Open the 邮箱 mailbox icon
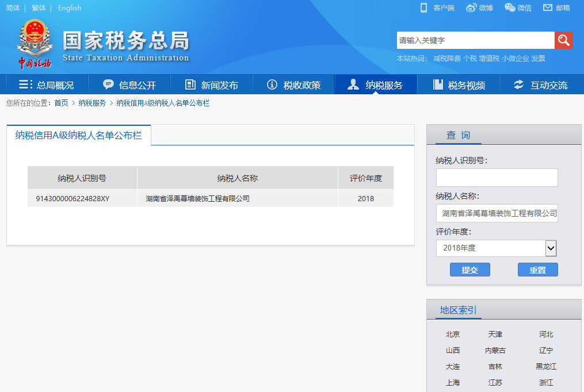This screenshot has height=392, width=584. click(548, 7)
